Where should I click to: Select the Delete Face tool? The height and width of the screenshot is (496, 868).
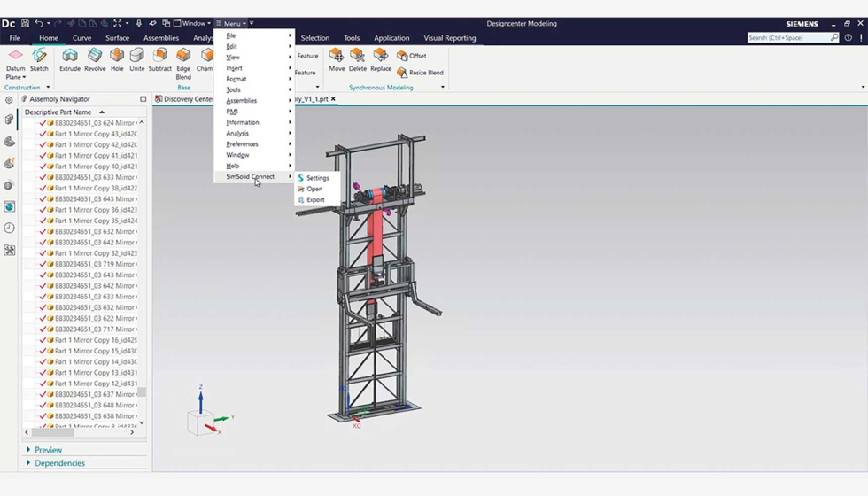tap(358, 60)
